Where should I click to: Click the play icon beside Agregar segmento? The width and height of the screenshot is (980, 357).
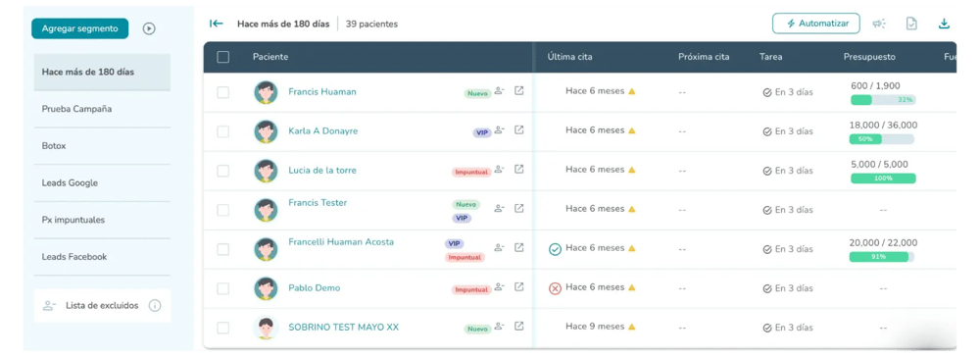click(x=149, y=28)
